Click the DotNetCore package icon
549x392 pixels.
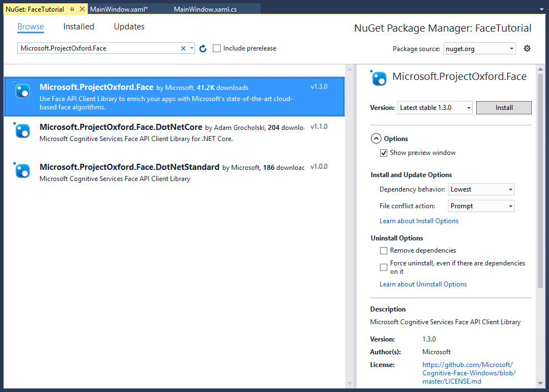(23, 131)
